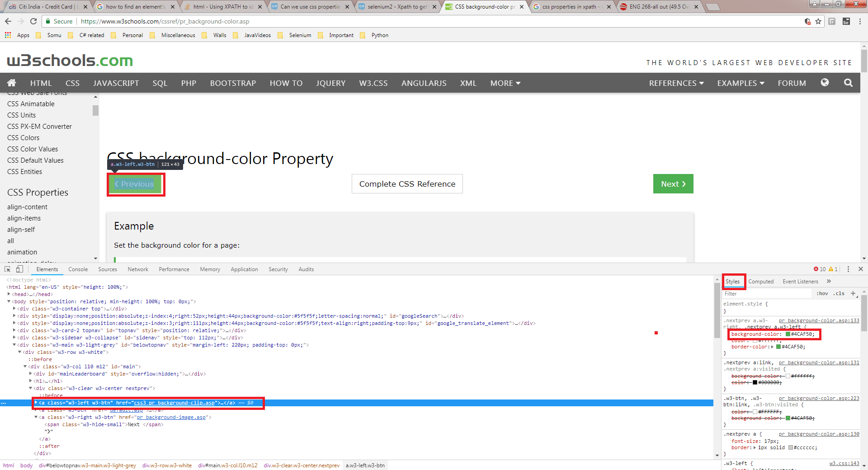Switch to the Network tab in DevTools
This screenshot has height=470, width=868.
click(137, 269)
